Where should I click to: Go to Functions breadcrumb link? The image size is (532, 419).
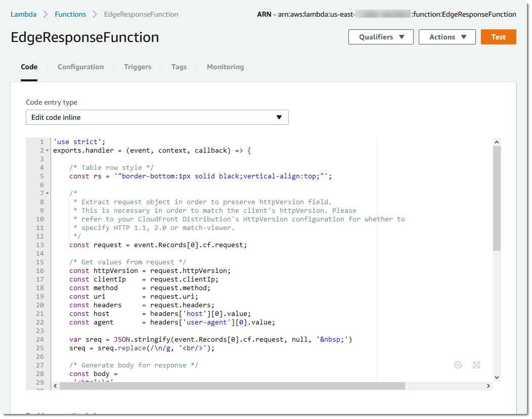70,14
